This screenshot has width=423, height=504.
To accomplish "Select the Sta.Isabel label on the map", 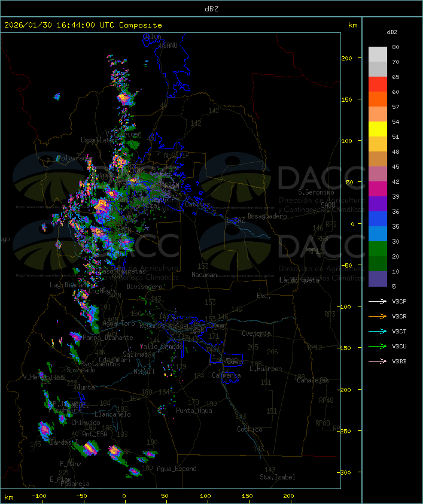I will click(277, 477).
